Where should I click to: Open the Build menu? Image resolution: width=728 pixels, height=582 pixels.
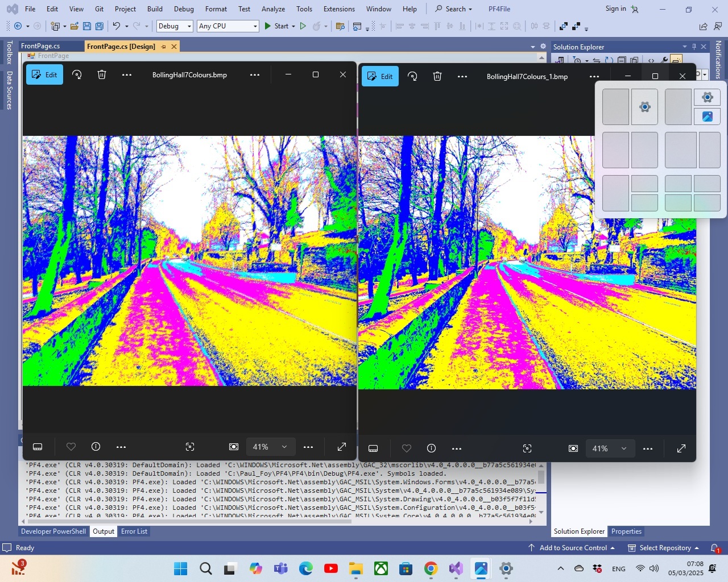coord(155,9)
